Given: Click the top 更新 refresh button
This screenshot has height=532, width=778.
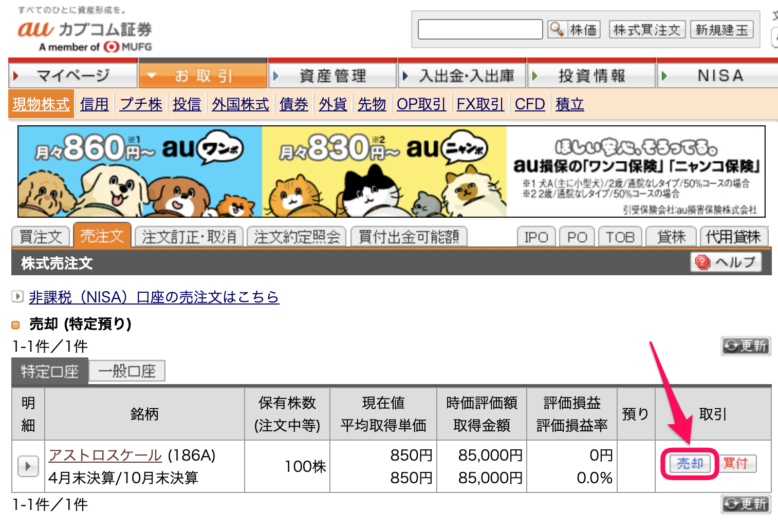Looking at the screenshot, I should click(746, 346).
